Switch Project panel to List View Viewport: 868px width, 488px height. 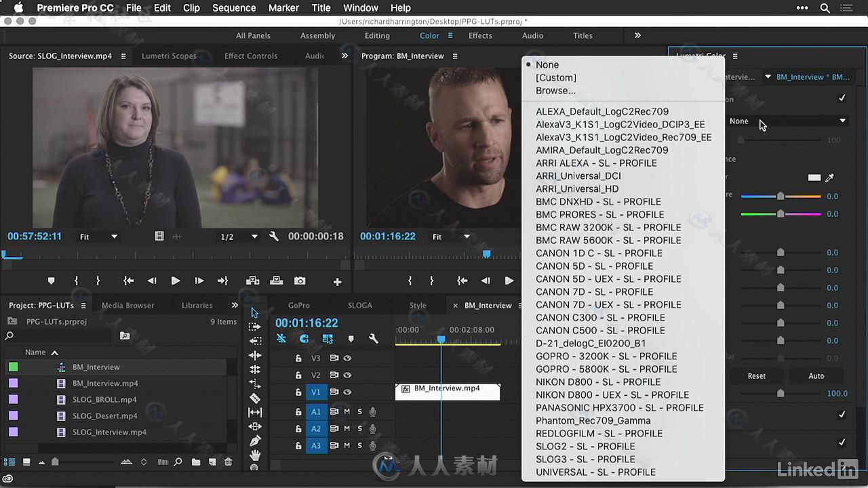point(9,462)
